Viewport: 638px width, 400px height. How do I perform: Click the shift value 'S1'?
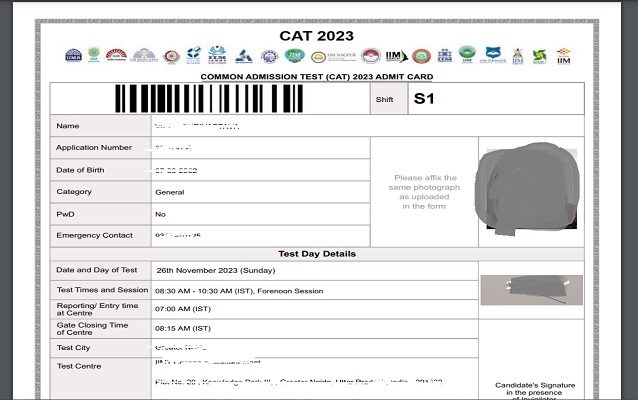tap(424, 98)
